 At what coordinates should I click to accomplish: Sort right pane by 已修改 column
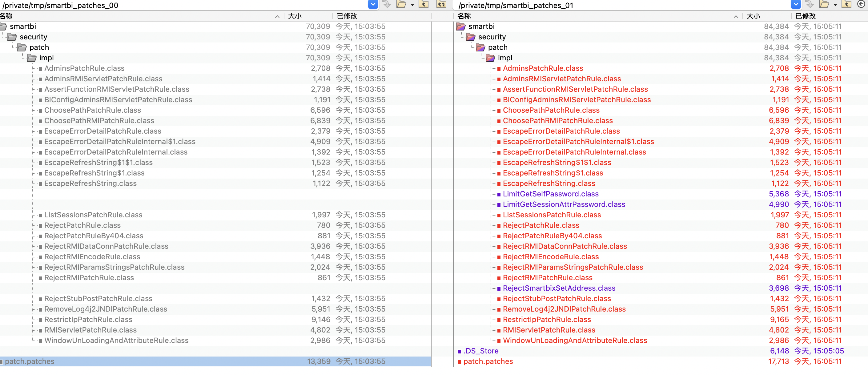click(830, 16)
